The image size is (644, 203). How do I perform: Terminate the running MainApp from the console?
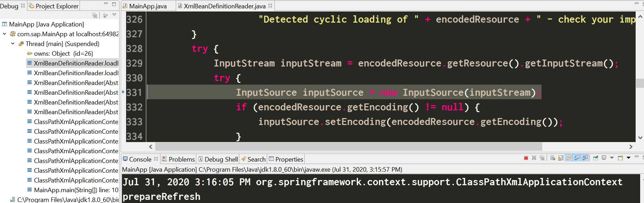tap(526, 158)
